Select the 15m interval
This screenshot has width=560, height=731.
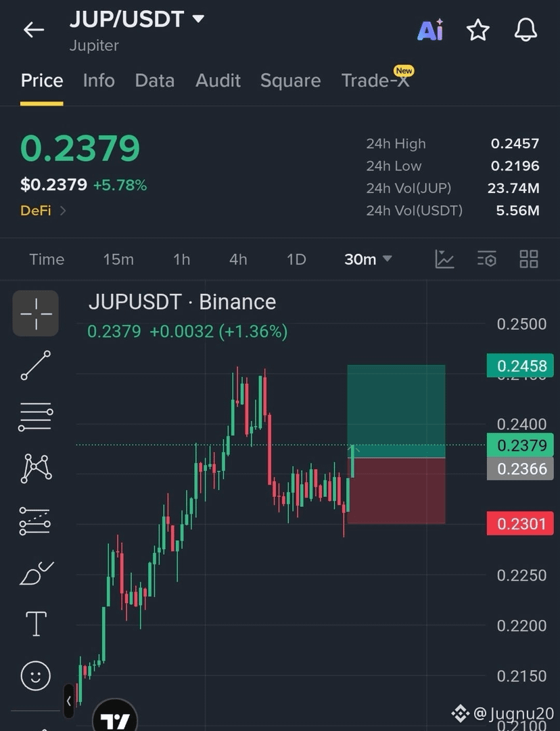pos(118,259)
